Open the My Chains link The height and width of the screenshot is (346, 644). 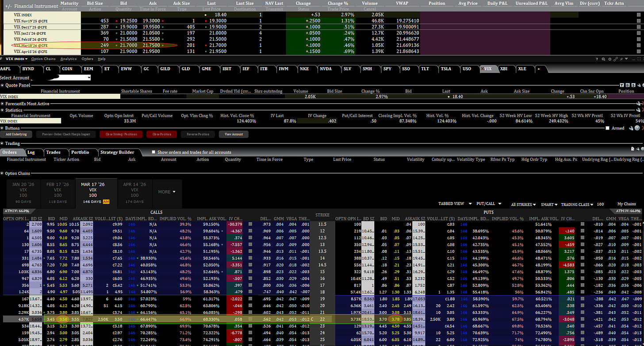pos(626,204)
